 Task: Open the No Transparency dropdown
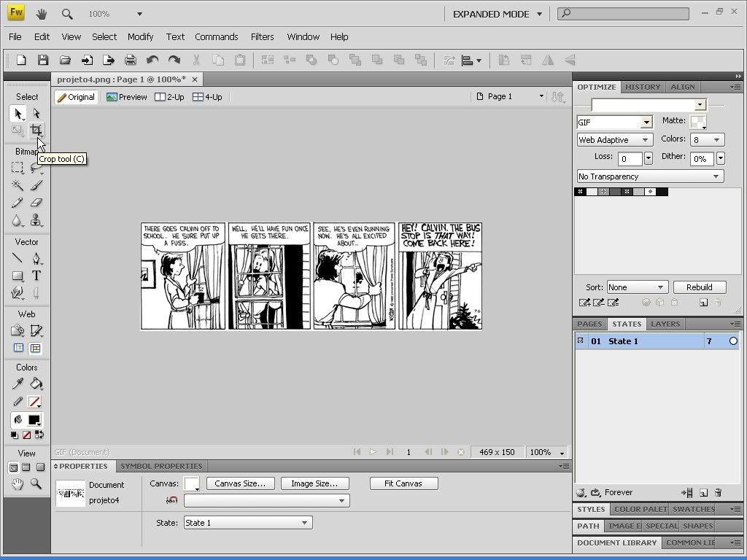point(650,176)
